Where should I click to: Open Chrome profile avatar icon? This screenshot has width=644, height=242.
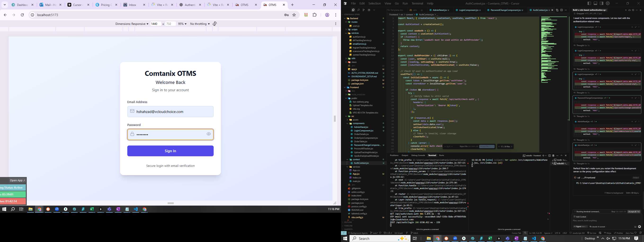[327, 15]
